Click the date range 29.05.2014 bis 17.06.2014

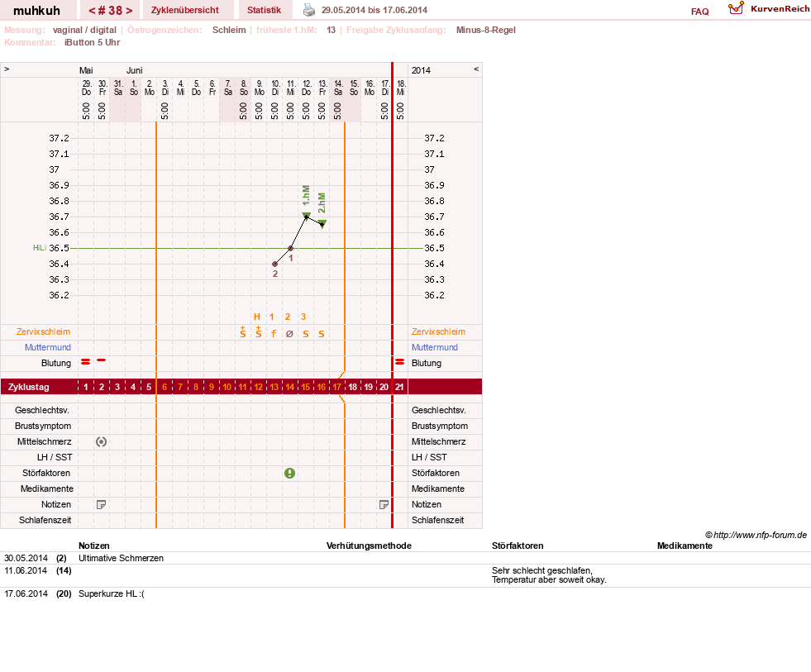374,10
